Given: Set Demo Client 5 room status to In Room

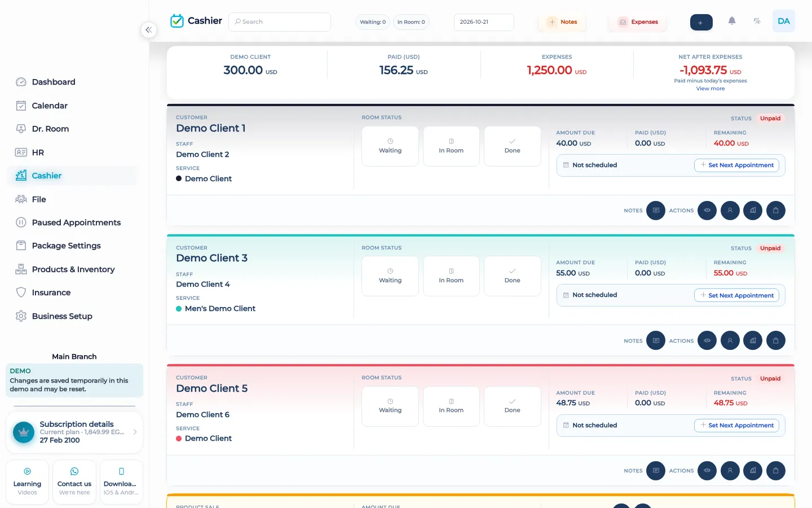Looking at the screenshot, I should click(451, 406).
